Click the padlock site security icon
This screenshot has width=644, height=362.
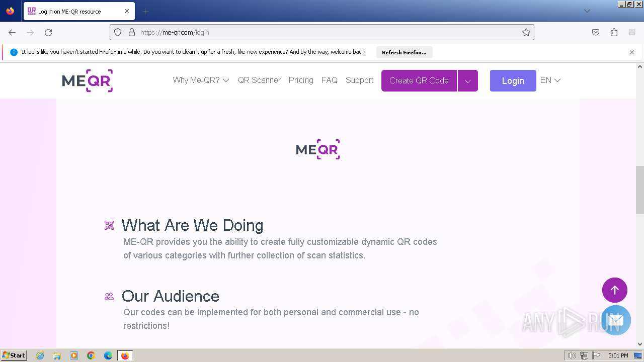pos(132,32)
